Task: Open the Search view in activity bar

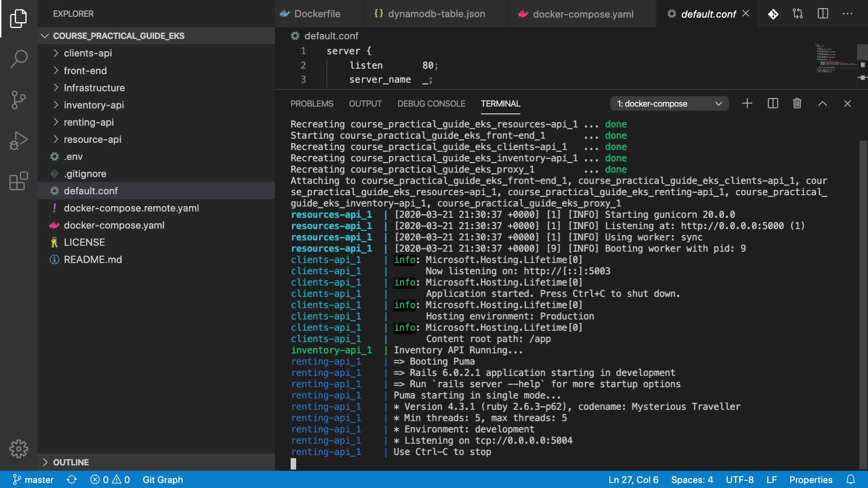Action: pos(19,59)
